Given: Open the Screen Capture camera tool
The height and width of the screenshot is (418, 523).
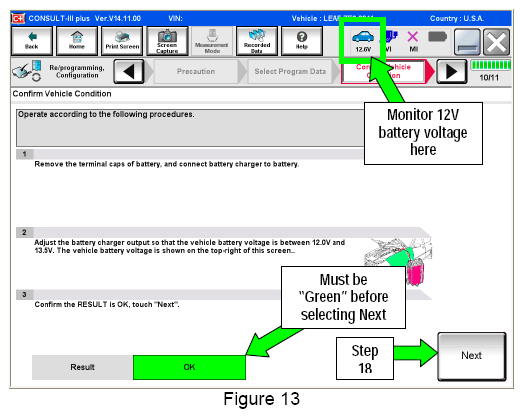Looking at the screenshot, I should click(167, 41).
